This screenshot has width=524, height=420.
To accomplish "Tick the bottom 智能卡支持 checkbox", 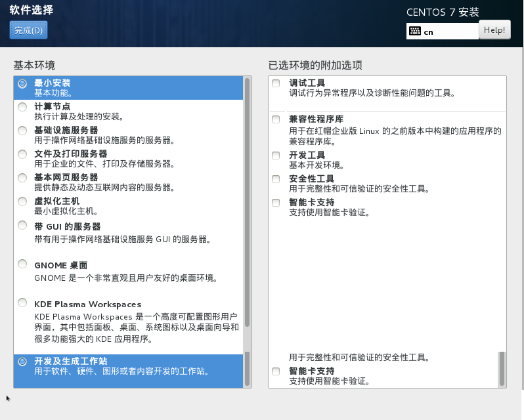I will [276, 371].
